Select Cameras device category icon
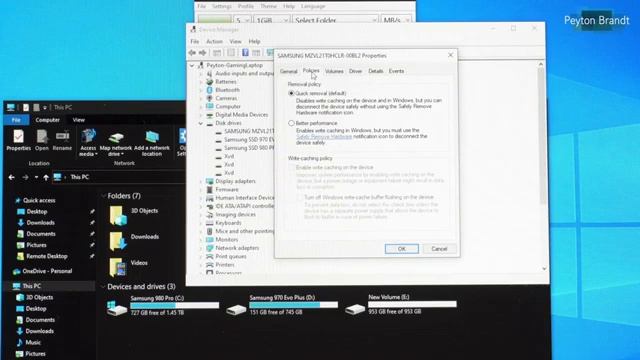The height and width of the screenshot is (360, 640). [210, 98]
